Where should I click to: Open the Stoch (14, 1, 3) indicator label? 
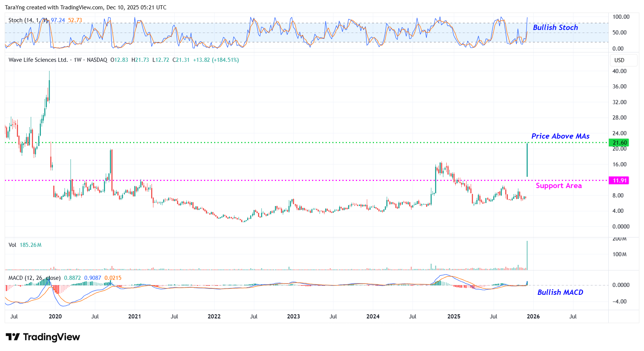pos(29,20)
